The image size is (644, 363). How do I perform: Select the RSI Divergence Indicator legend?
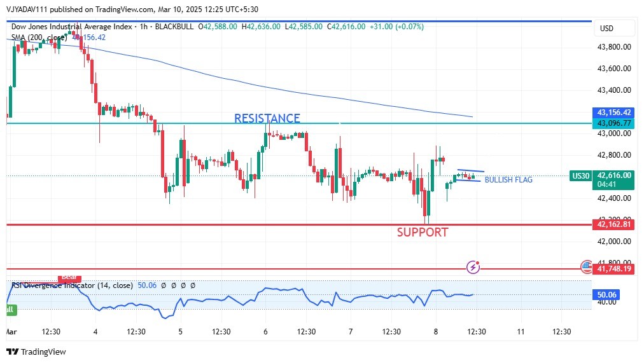pos(72,285)
